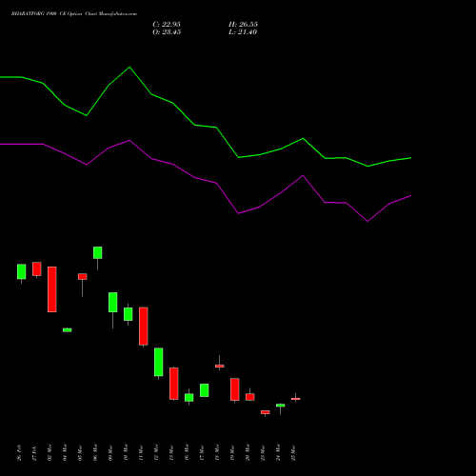Image resolution: width=476 pixels, height=476 pixels.
Task: Select the thin red candlestick above 25 Mar
Action: (296, 399)
